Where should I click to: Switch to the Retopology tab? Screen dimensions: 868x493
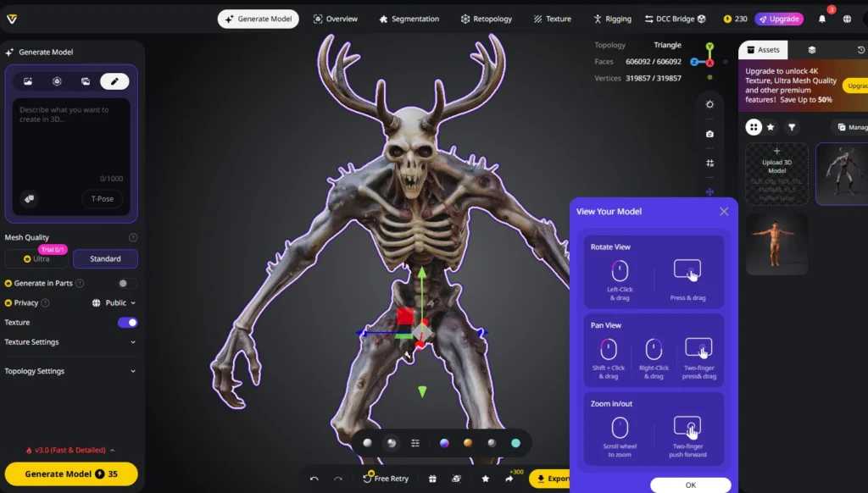click(487, 19)
